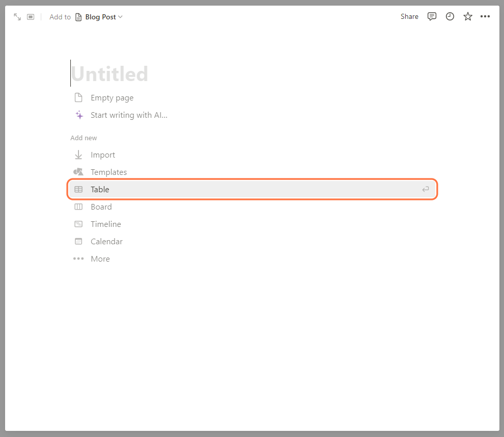Start writing with AI
504x437 pixels.
[x=128, y=115]
